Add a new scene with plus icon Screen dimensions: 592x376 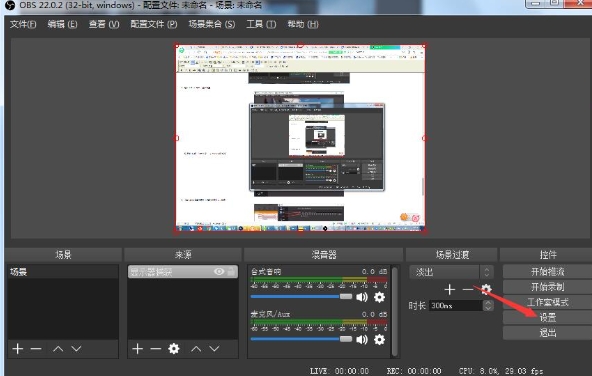(18, 349)
